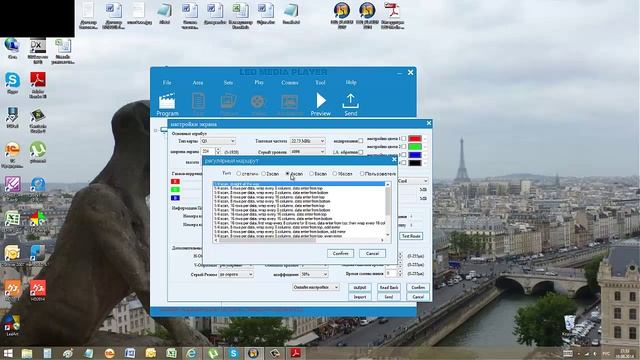640x360 pixels.
Task: Tick the настройки цвета 1 checkbox
Action: point(404,139)
